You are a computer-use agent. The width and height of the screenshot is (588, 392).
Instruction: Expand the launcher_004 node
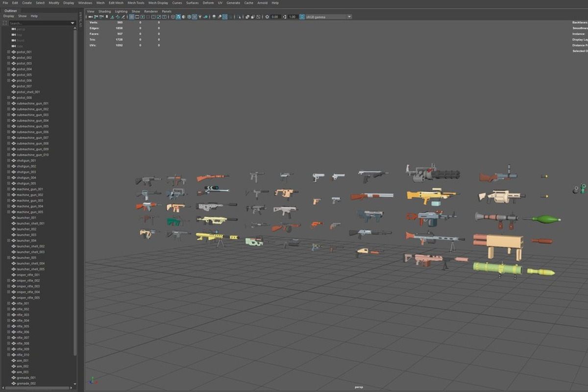[x=8, y=241]
